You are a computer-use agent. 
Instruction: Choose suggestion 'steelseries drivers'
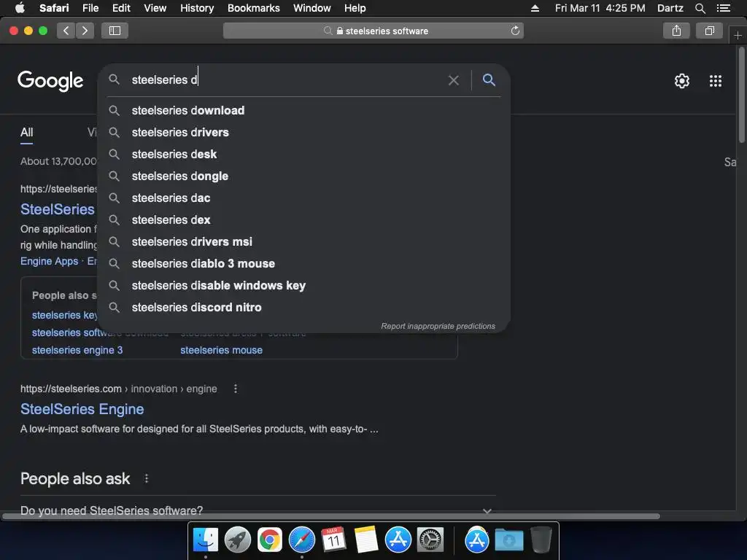304,133
